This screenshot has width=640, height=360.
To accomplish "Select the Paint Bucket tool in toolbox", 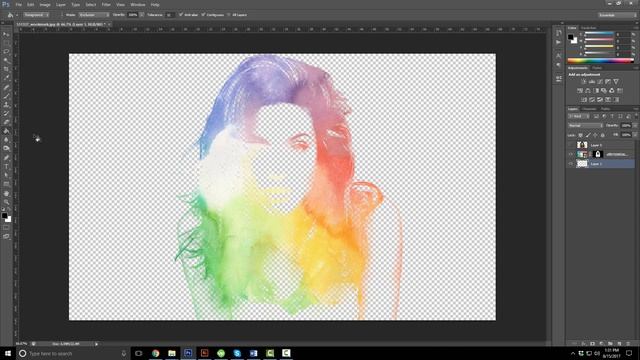I will coord(6,131).
